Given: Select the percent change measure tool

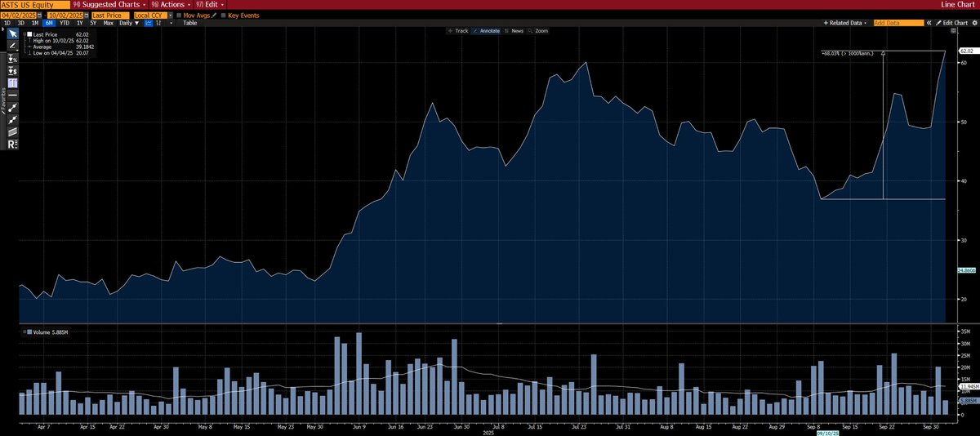Looking at the screenshot, I should 13,59.
